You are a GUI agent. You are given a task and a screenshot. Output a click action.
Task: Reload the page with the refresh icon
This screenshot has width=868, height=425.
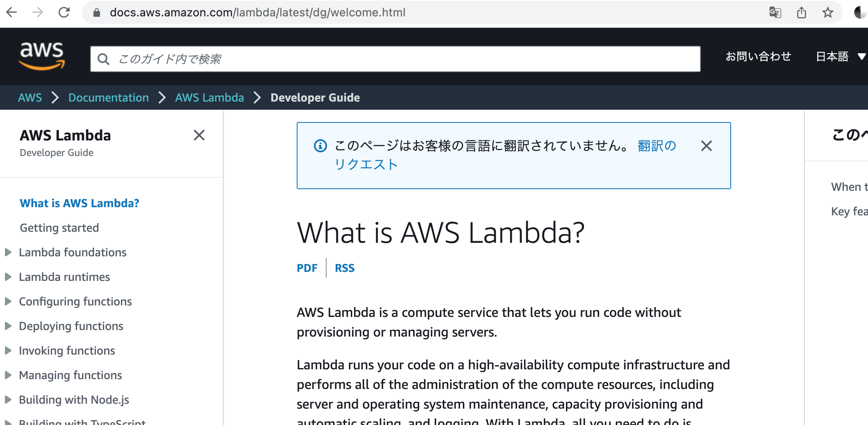[x=64, y=12]
